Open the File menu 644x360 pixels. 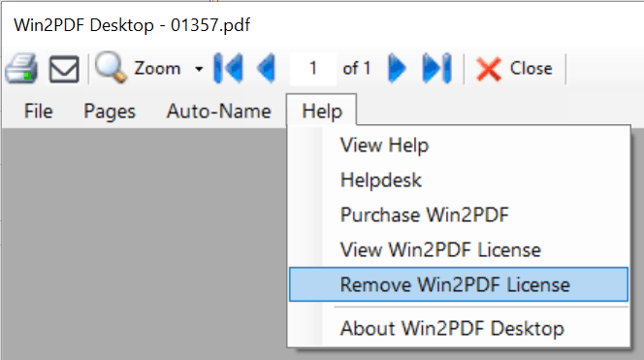click(38, 111)
